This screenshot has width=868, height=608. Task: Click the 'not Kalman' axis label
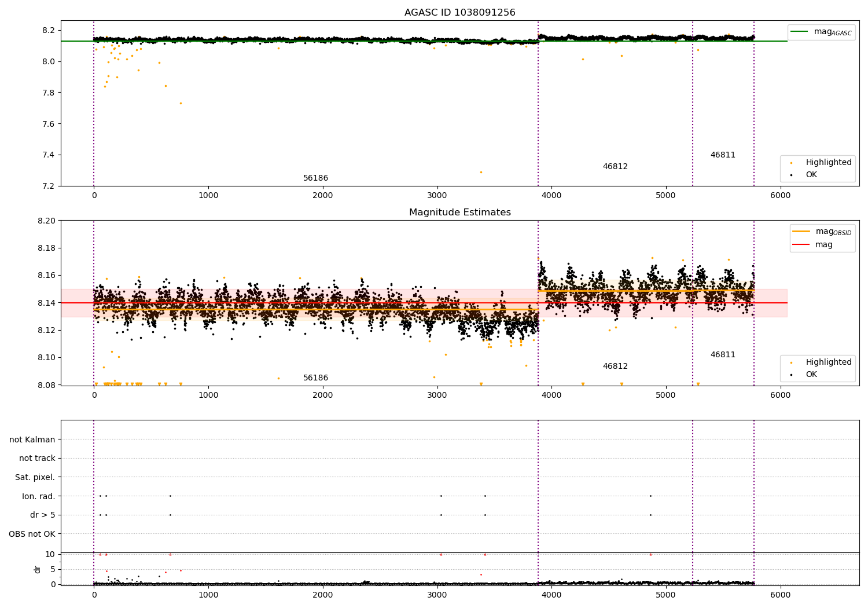click(x=32, y=439)
